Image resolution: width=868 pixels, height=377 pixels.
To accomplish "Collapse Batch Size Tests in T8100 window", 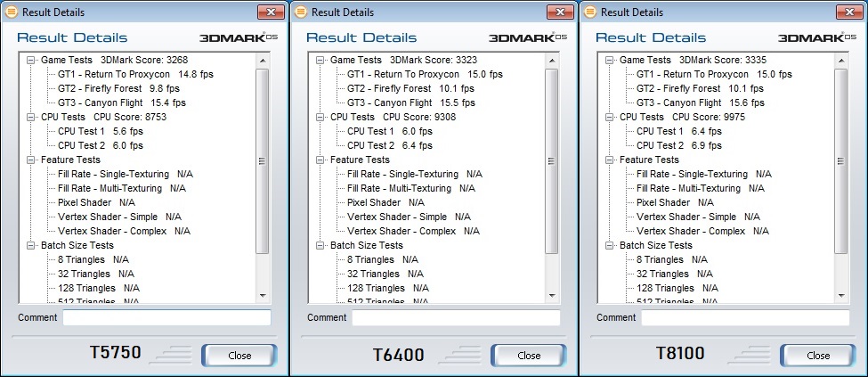I will click(610, 246).
